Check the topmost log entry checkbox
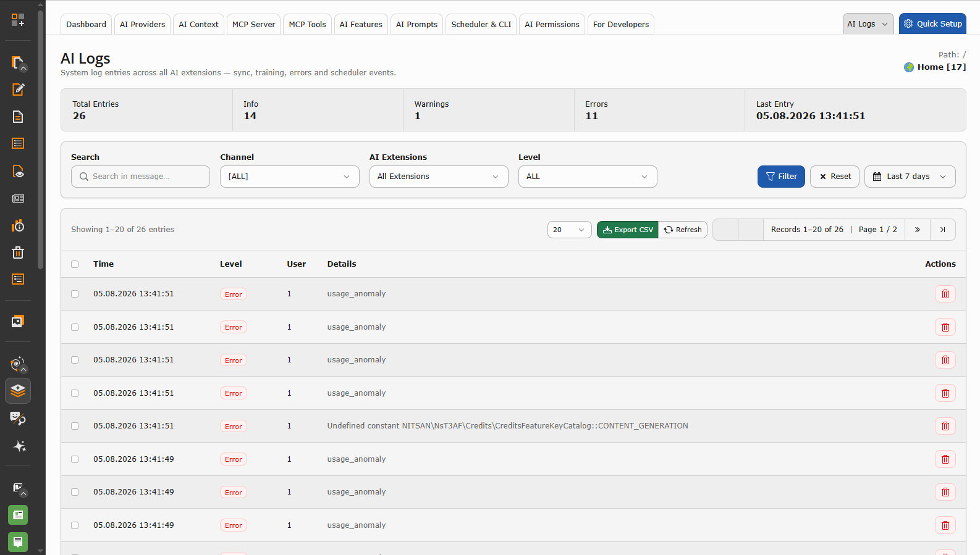980x555 pixels. tap(75, 294)
